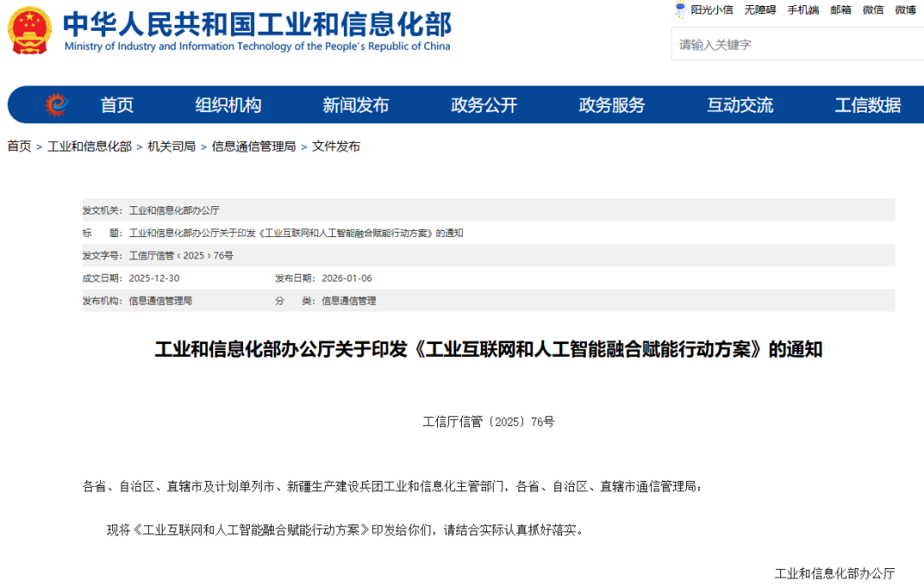924x587 pixels.
Task: Open the 政务公开 menu
Action: tap(483, 104)
